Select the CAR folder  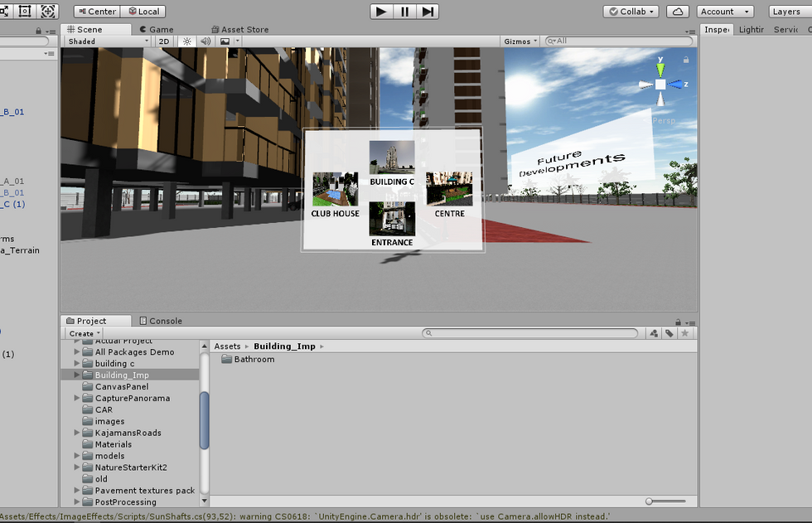tap(104, 409)
